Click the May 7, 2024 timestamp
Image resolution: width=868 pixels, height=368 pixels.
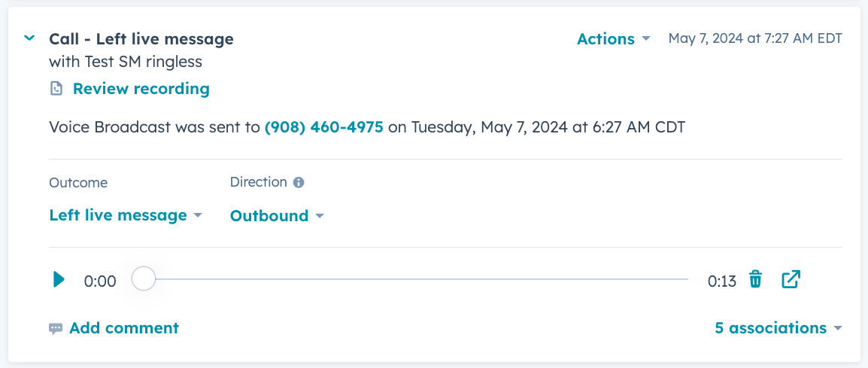point(755,38)
